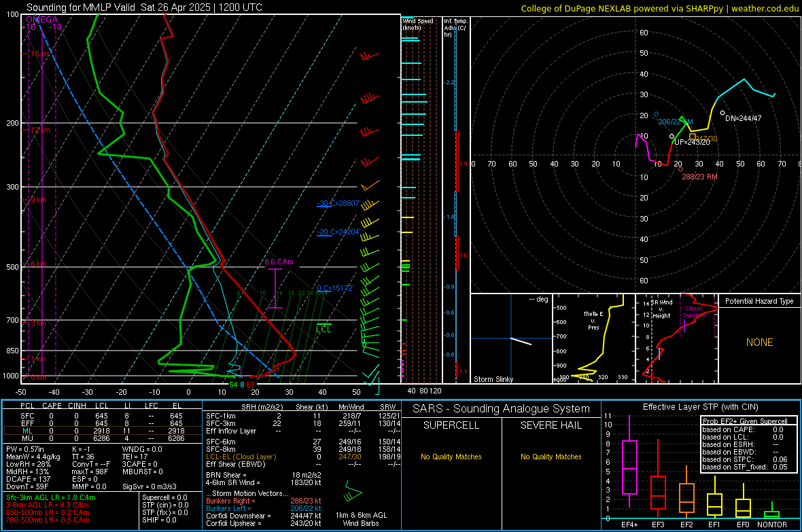The width and height of the screenshot is (802, 532).
Task: Click the 'based on STPC:' probability row
Action: pos(745,459)
